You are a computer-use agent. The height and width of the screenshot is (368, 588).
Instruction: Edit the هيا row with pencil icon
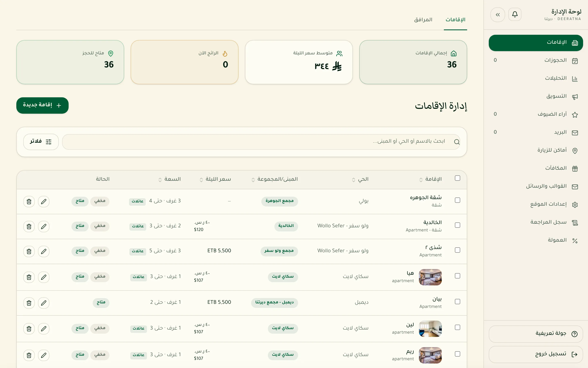(44, 277)
